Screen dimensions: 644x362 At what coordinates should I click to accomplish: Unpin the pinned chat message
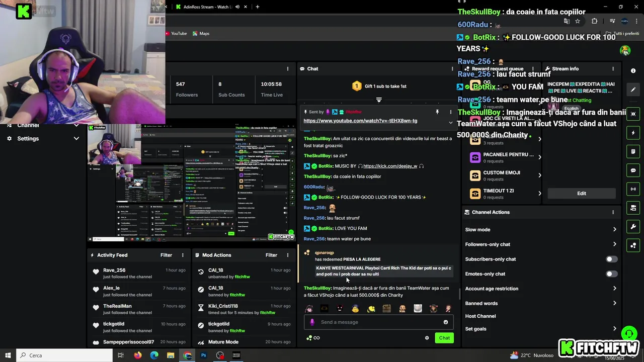point(437,112)
